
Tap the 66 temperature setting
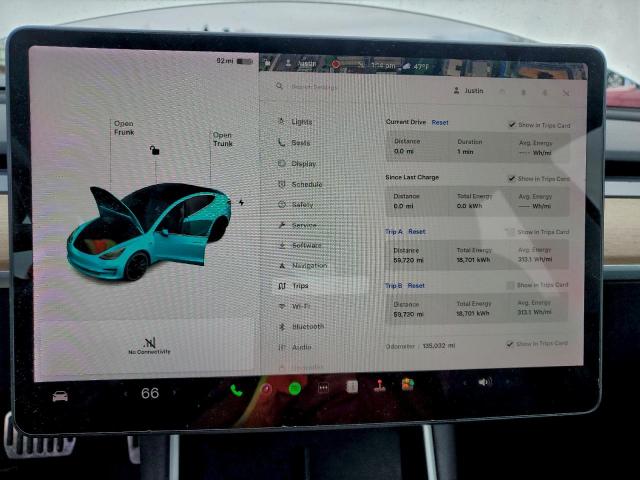pos(150,393)
